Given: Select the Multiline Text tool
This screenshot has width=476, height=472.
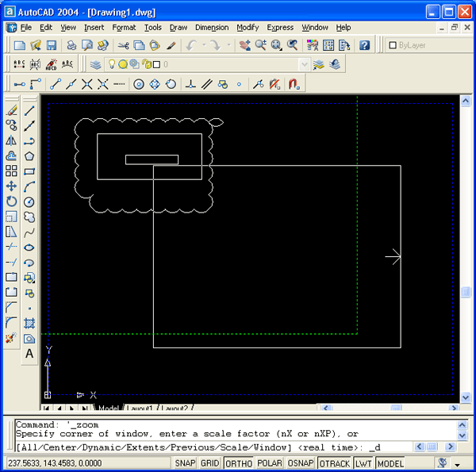Looking at the screenshot, I should pos(29,354).
